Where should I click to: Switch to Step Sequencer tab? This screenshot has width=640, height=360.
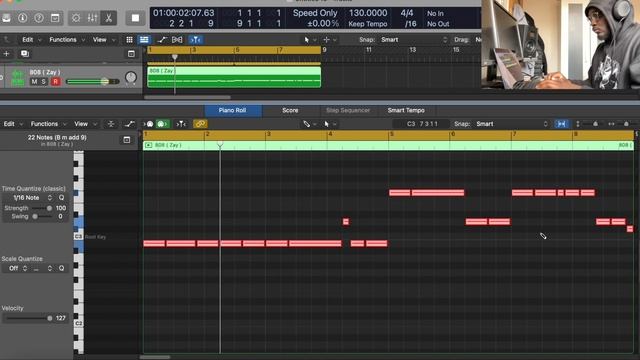click(x=348, y=110)
